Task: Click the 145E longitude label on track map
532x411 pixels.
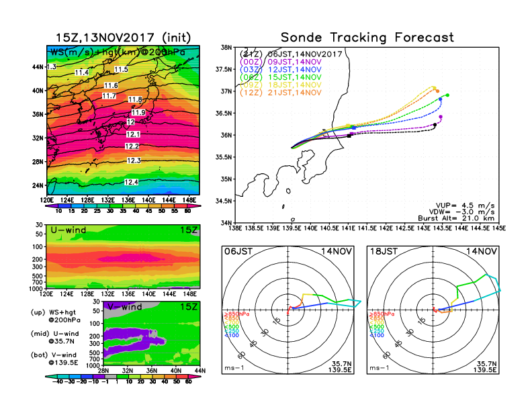Action: point(499,228)
